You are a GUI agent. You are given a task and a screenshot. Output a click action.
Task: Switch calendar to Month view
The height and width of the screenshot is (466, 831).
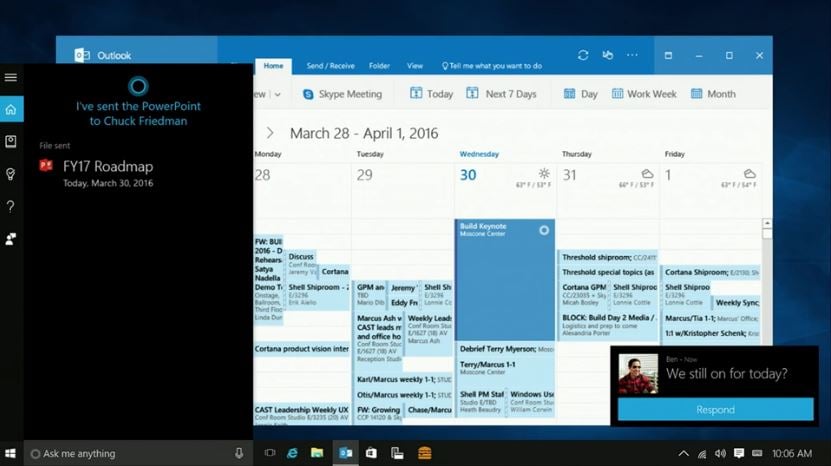pos(713,94)
